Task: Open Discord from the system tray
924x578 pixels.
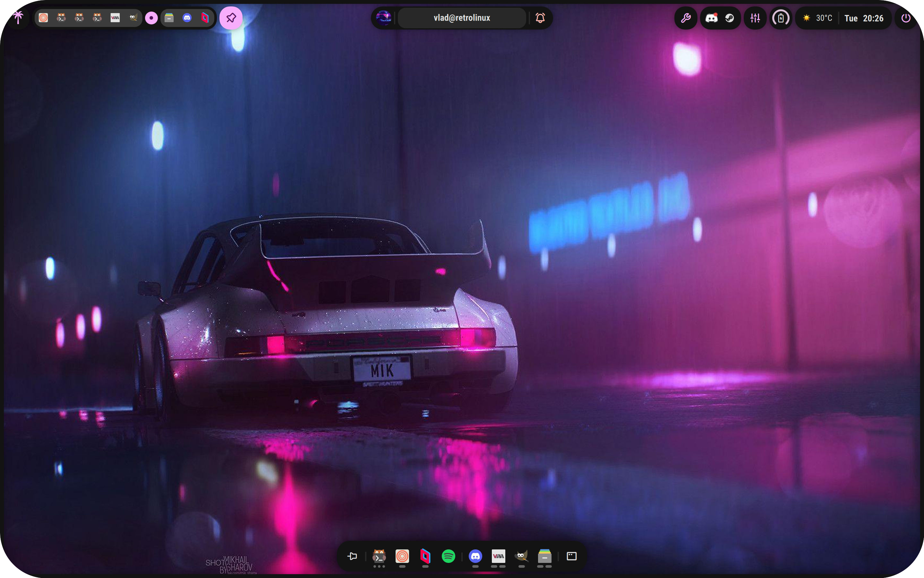Action: click(711, 18)
